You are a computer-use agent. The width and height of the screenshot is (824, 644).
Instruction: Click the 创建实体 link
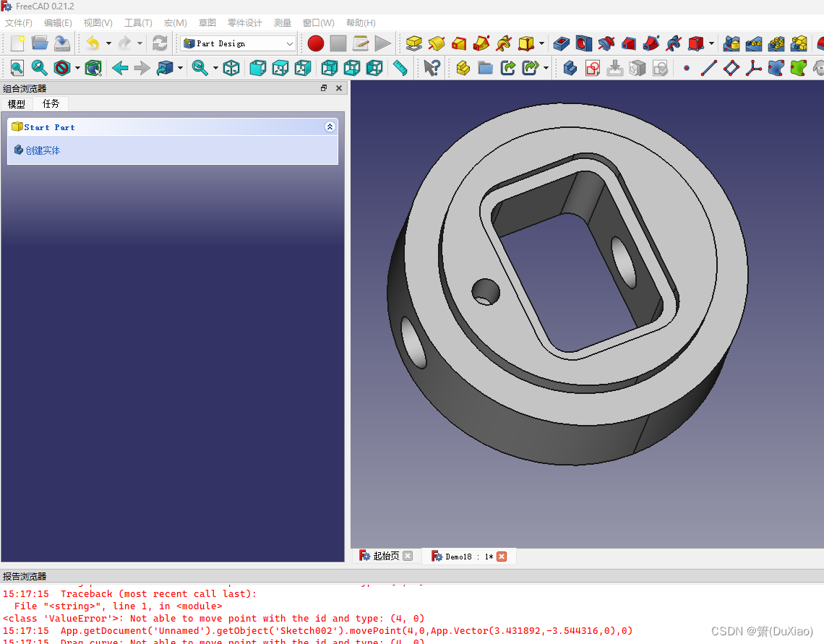coord(43,150)
